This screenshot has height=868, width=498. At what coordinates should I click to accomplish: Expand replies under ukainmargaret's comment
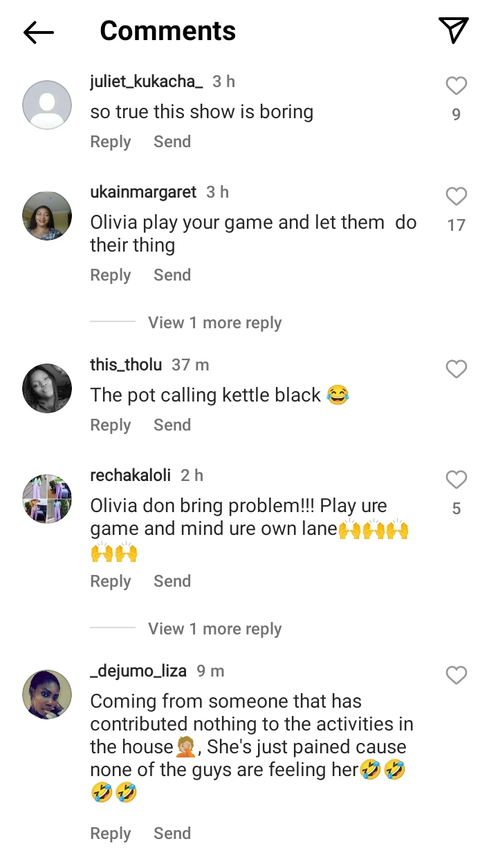[214, 323]
